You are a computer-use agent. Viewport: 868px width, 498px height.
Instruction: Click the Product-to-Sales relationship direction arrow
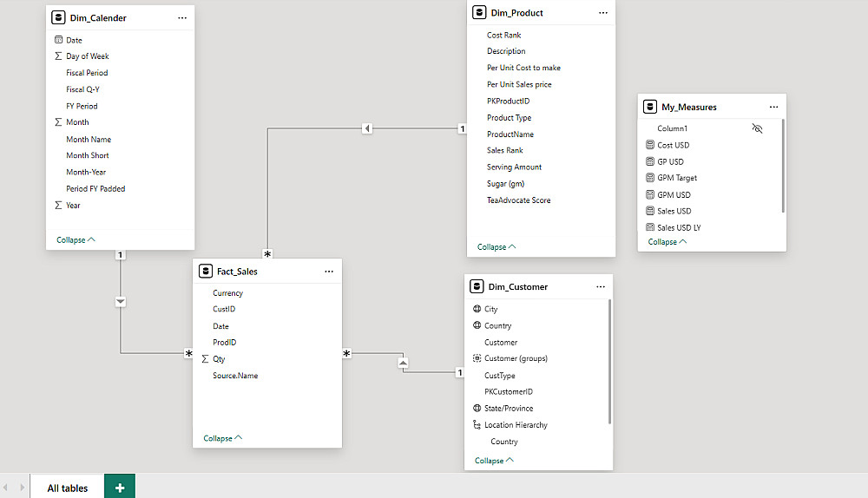[367, 128]
